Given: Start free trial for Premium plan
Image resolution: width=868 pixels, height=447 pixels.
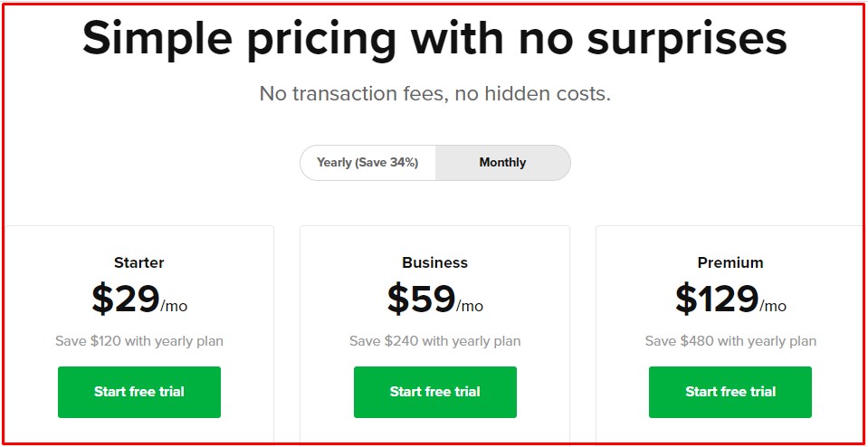Looking at the screenshot, I should coord(730,392).
